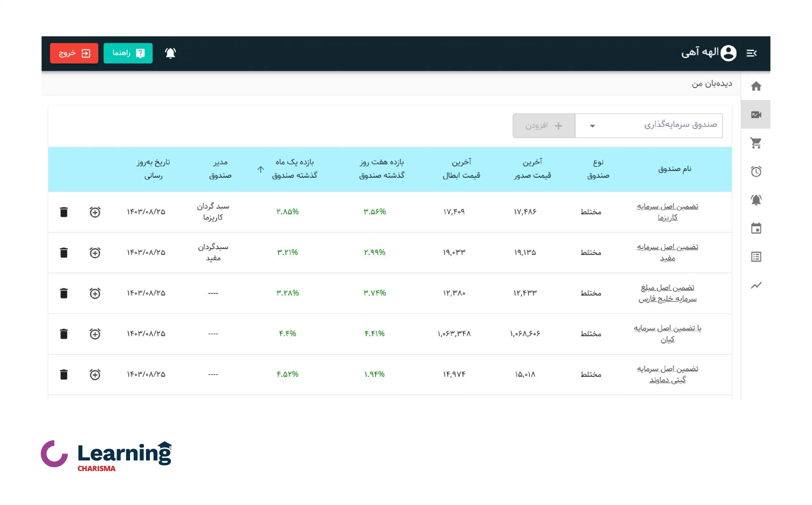
Task: Select the calendar icon in the right sidebar
Action: pyautogui.click(x=756, y=228)
